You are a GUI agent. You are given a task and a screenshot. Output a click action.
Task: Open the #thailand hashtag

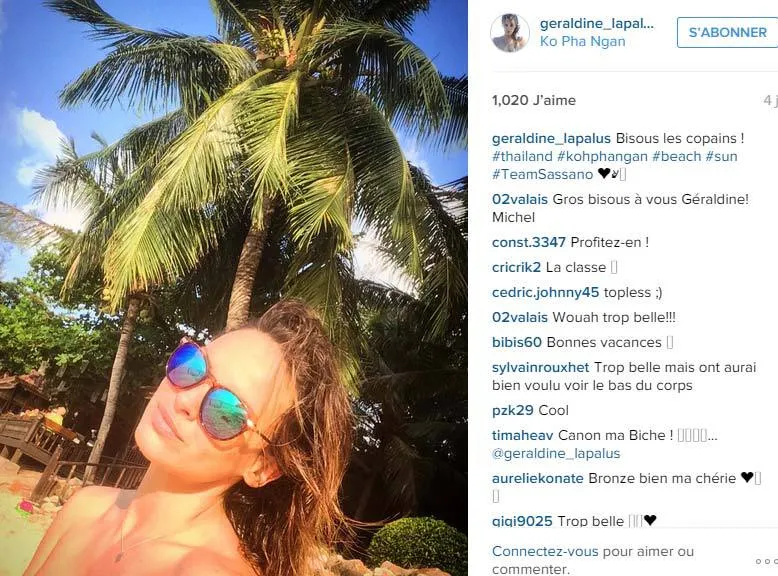(522, 156)
